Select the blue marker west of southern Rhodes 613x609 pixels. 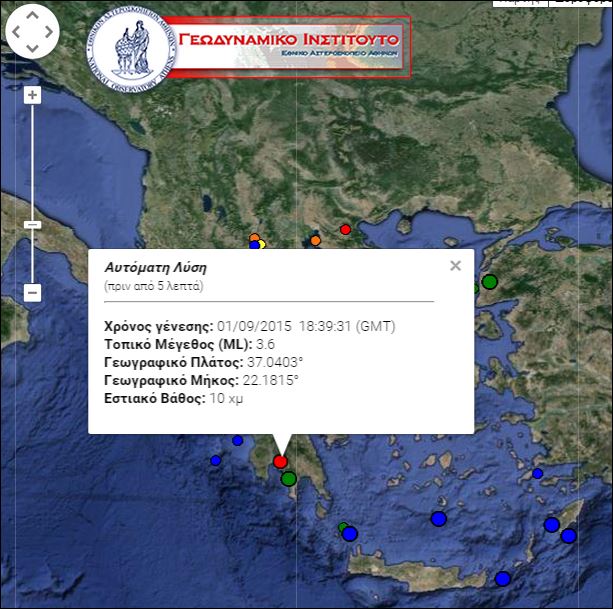pyautogui.click(x=552, y=525)
